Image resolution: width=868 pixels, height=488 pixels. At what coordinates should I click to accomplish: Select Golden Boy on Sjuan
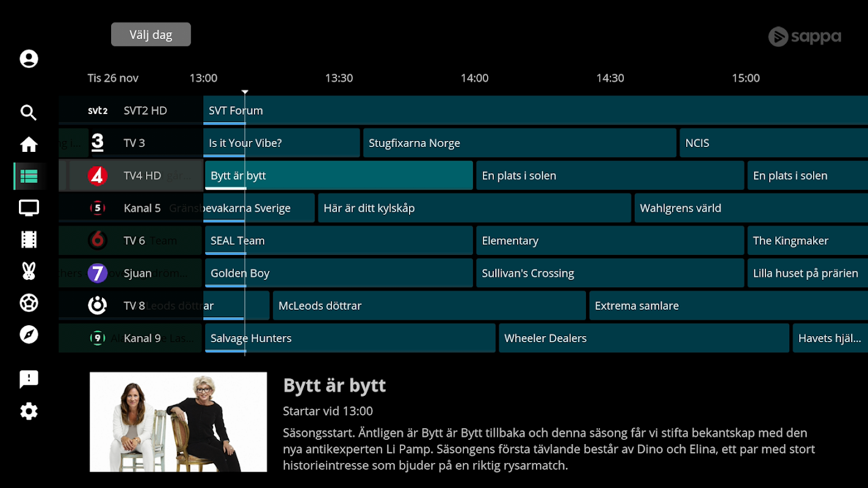pyautogui.click(x=339, y=273)
